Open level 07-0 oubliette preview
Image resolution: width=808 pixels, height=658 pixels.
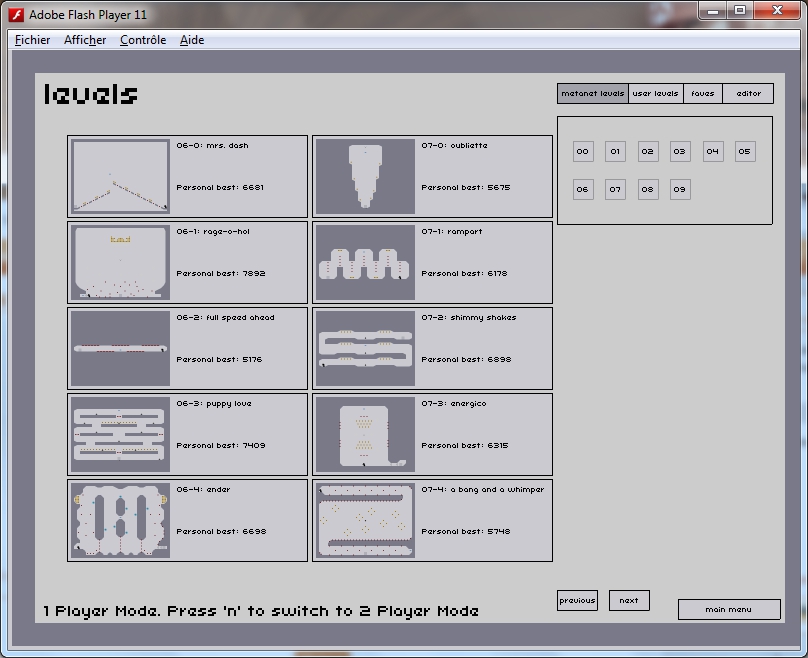tap(365, 177)
